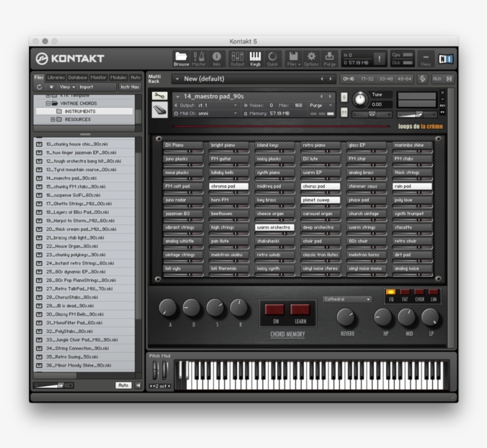
Task: Open the Browse panel in Kontakt header
Action: click(x=181, y=56)
